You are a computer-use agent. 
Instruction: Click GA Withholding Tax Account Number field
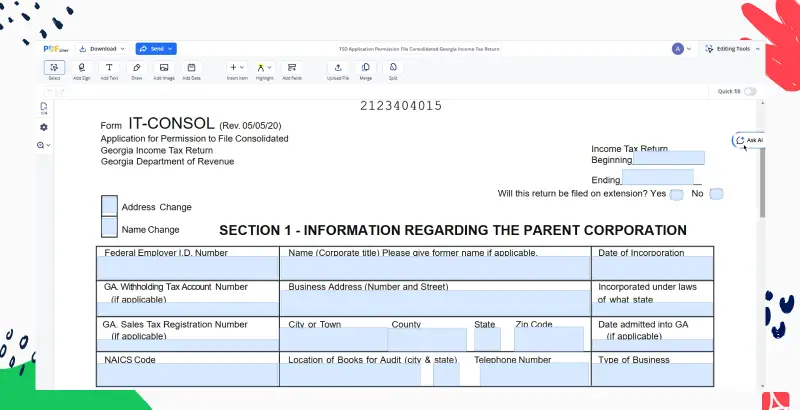[188, 309]
